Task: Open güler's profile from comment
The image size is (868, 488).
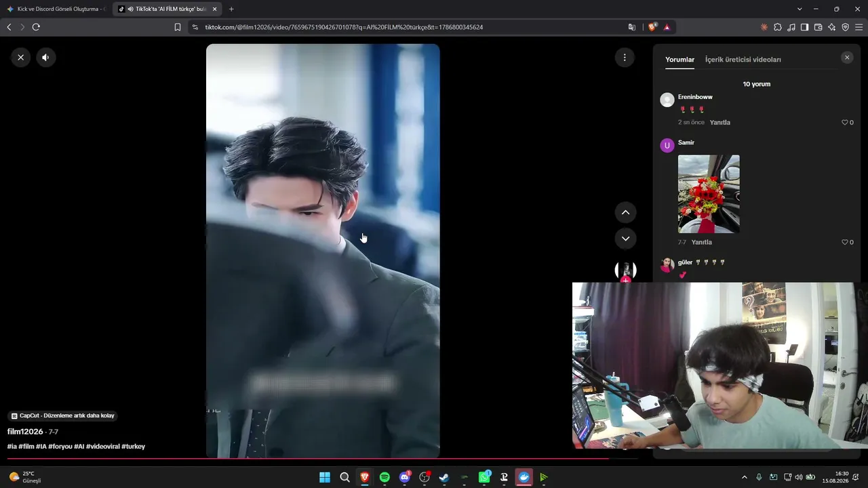Action: point(685,262)
